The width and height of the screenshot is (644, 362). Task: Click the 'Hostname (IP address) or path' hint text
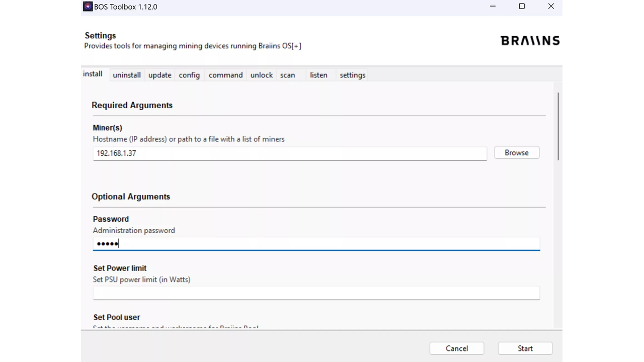[189, 139]
